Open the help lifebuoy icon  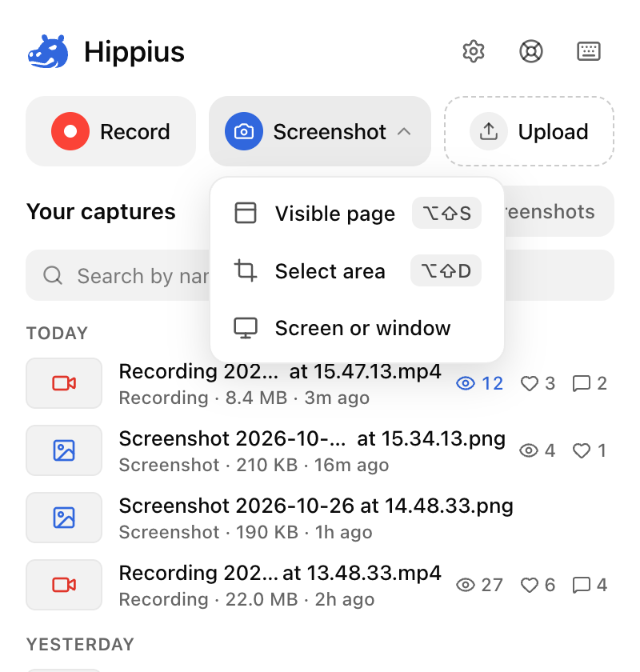(x=530, y=51)
